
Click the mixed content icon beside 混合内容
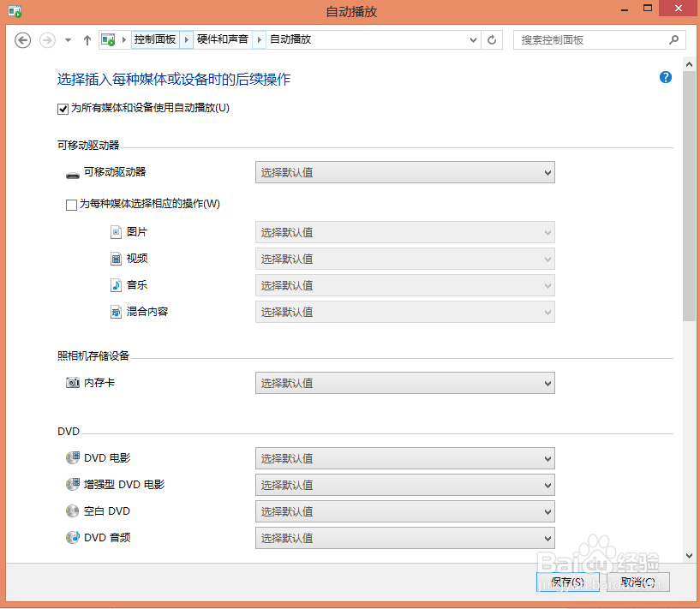(116, 311)
